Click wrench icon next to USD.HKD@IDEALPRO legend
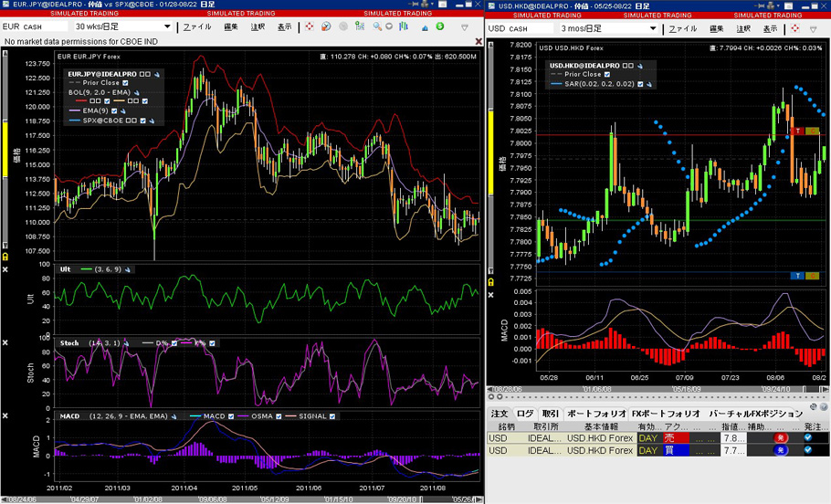831x504 pixels. 639,66
